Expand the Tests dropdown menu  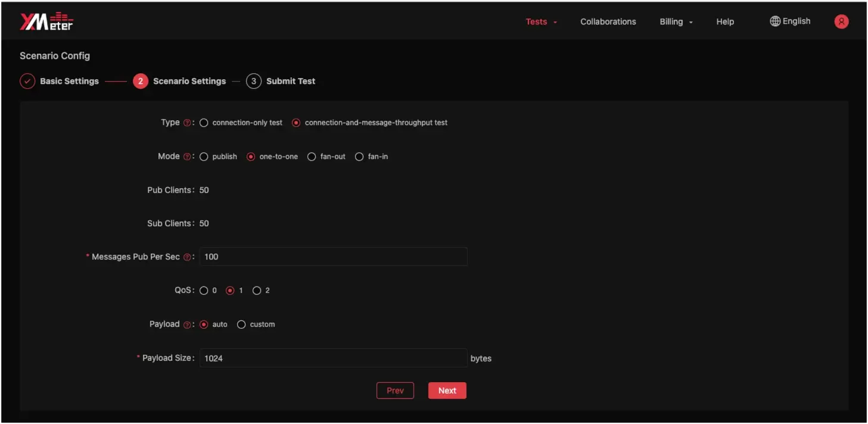[x=541, y=21]
